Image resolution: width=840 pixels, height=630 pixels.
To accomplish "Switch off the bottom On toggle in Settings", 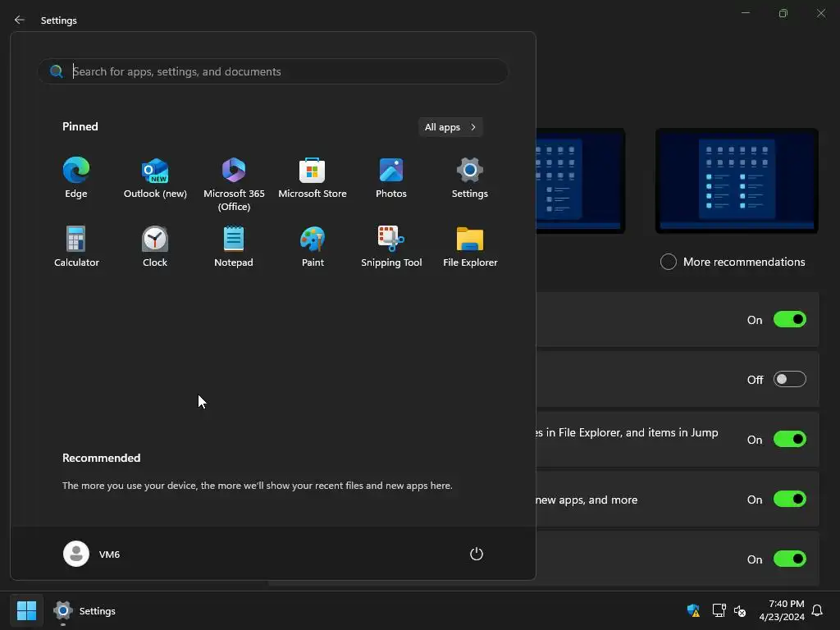I will click(x=790, y=559).
